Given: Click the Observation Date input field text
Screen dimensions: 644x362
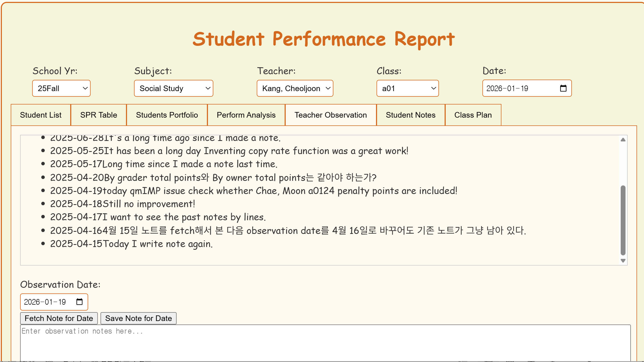Looking at the screenshot, I should (45, 302).
